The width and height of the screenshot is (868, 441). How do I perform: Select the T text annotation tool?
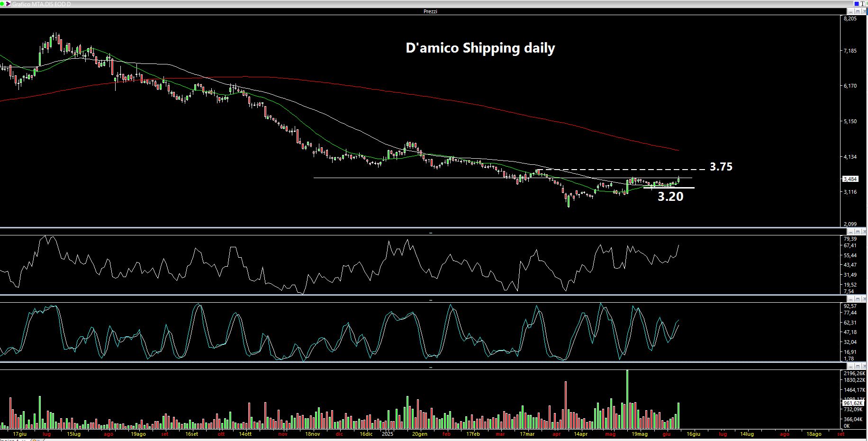tap(863, 4)
